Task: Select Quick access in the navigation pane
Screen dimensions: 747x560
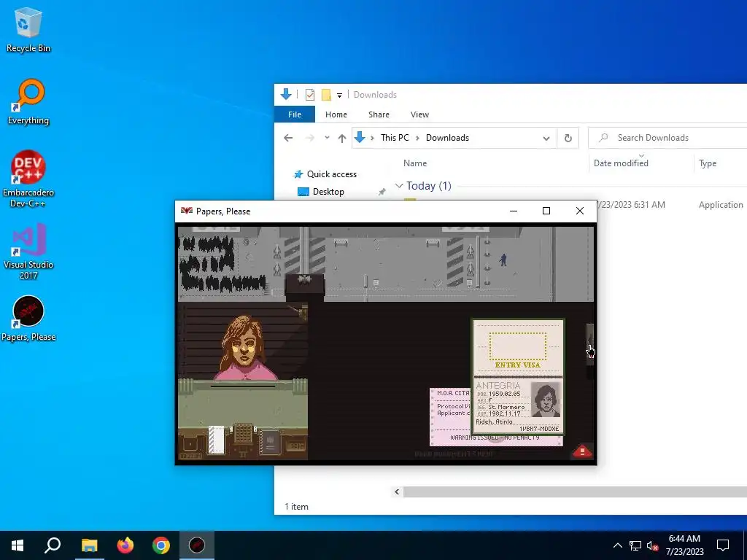Action: click(325, 174)
